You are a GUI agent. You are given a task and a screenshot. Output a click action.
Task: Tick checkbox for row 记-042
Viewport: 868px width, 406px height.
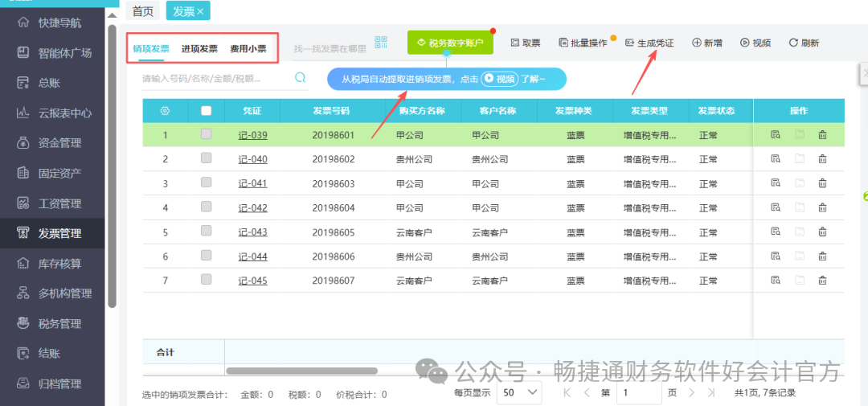pos(206,207)
